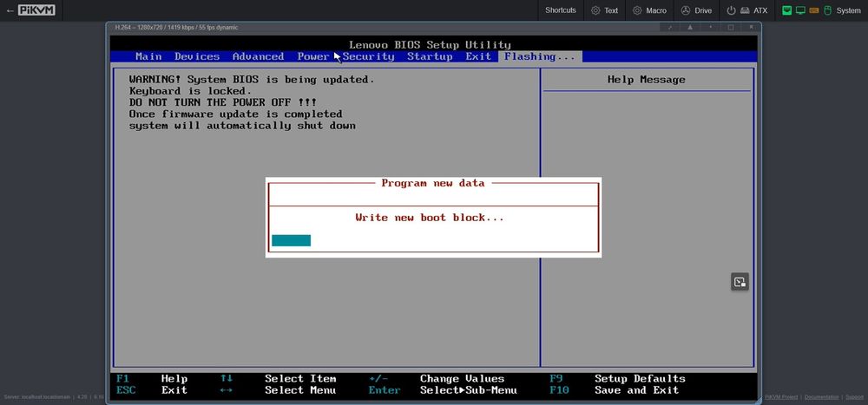
Task: Open the Text paste menu
Action: (x=604, y=10)
